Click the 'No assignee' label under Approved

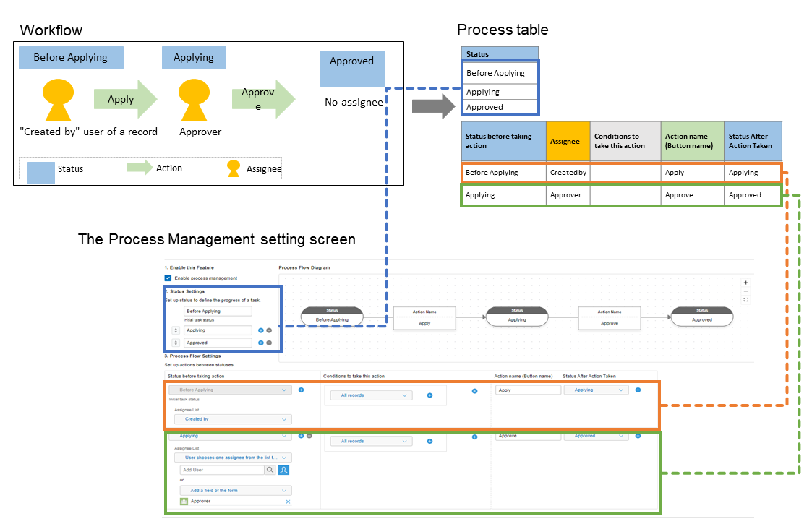354,102
